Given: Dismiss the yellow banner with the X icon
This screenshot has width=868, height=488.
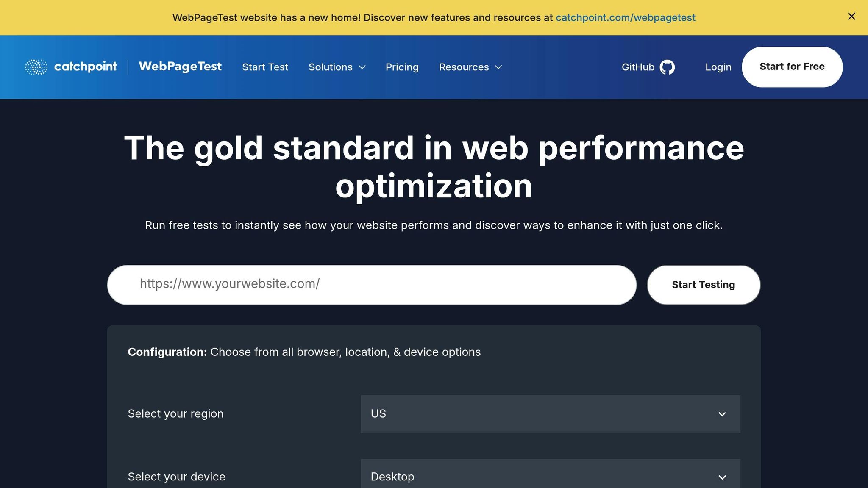Looking at the screenshot, I should [x=851, y=17].
